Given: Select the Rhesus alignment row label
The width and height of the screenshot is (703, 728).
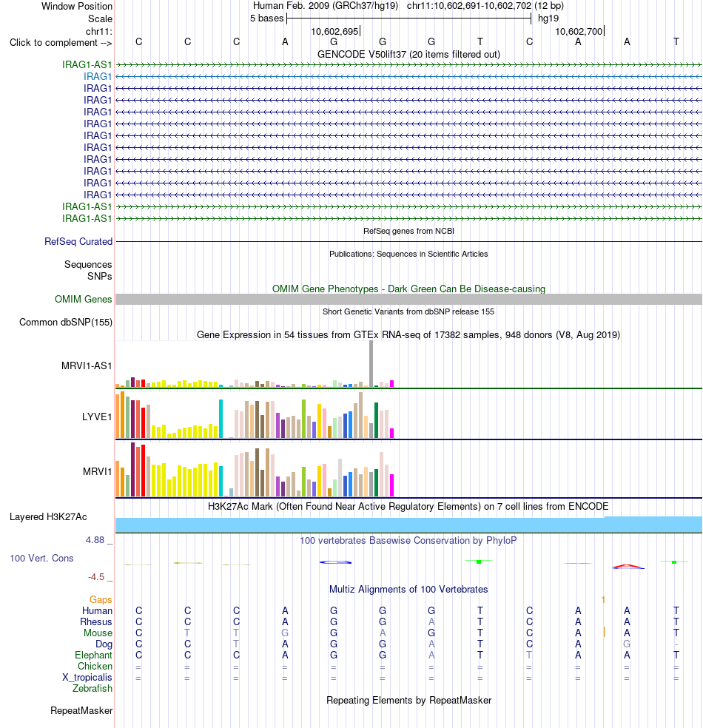Looking at the screenshot, I should [x=96, y=622].
